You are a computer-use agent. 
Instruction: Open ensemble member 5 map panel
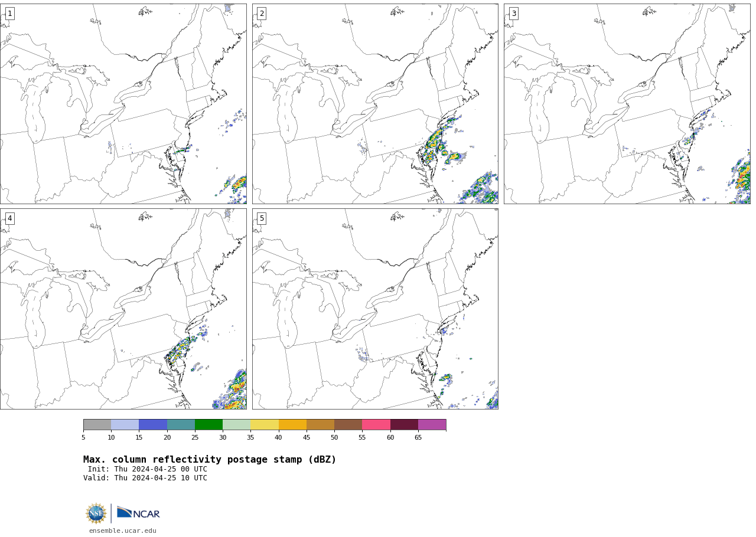375,309
